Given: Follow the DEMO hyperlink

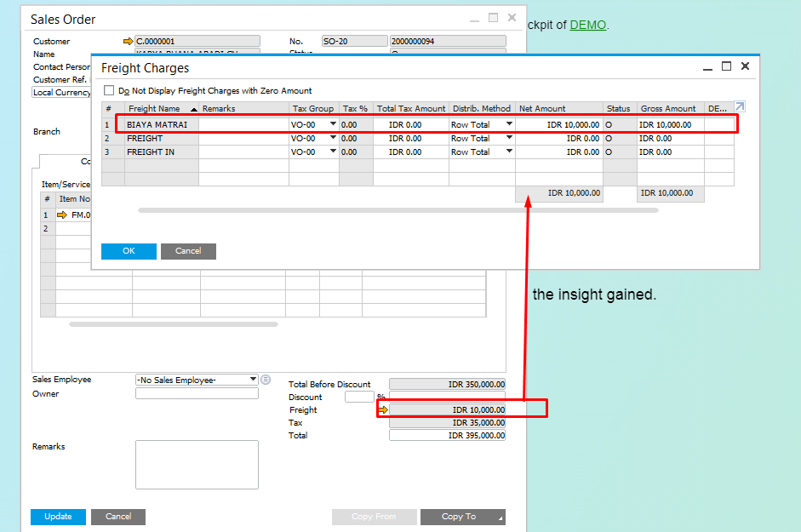Looking at the screenshot, I should tap(588, 25).
